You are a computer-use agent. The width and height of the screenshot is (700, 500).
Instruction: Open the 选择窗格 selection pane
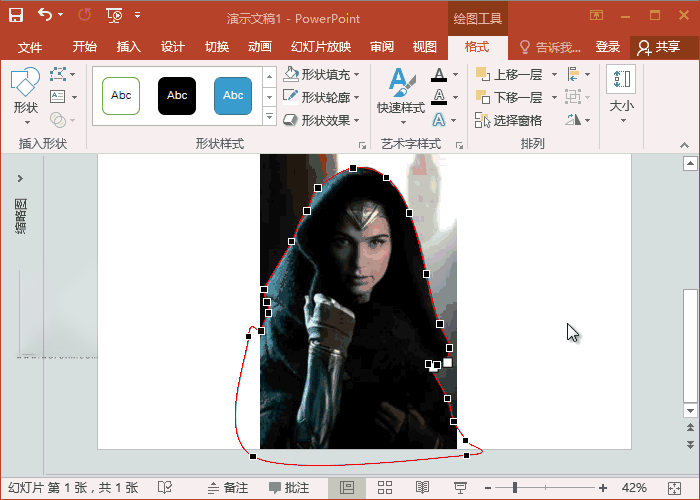(508, 120)
